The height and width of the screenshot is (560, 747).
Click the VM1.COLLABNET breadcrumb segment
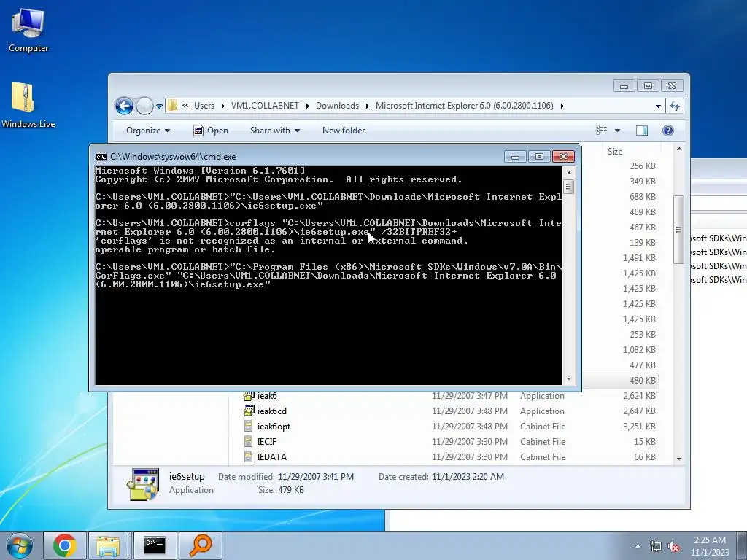[265, 106]
